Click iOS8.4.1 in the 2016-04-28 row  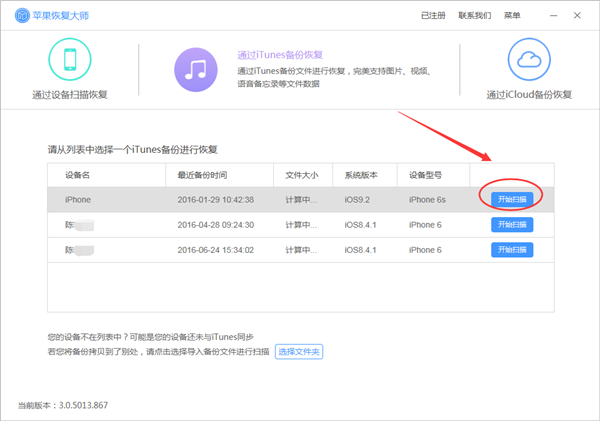coord(360,225)
